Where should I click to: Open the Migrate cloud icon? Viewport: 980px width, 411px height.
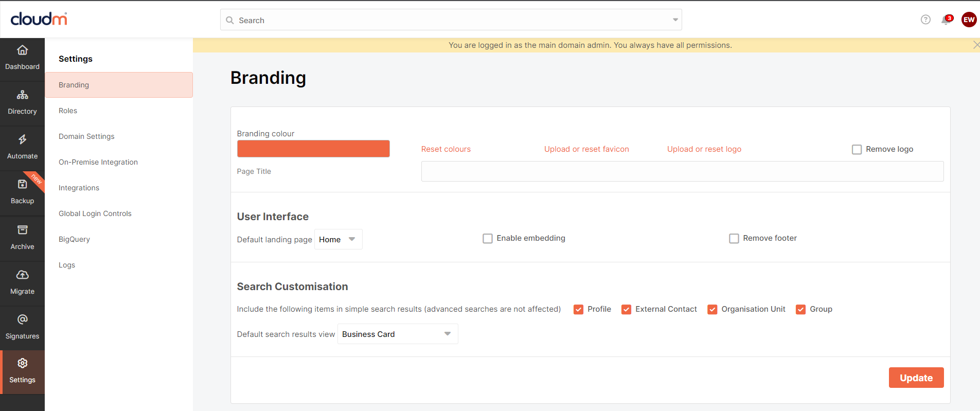pyautogui.click(x=22, y=275)
